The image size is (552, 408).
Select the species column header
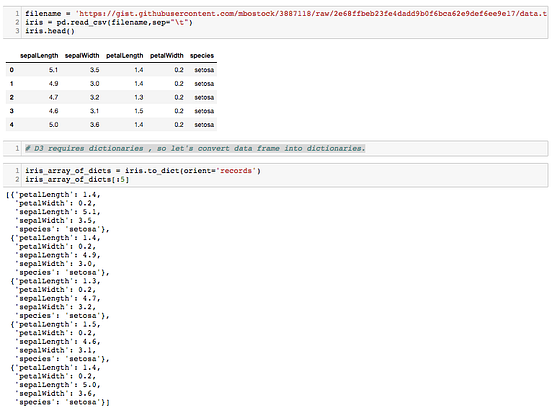click(202, 56)
